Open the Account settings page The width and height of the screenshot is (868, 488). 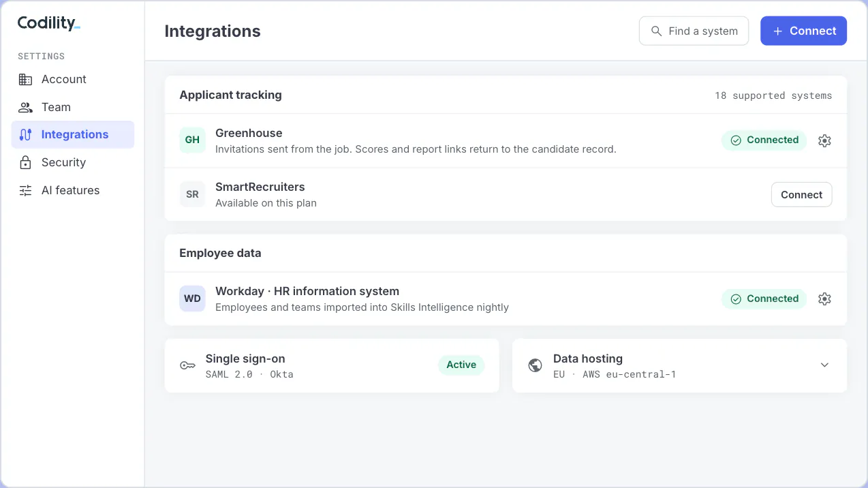coord(73,79)
